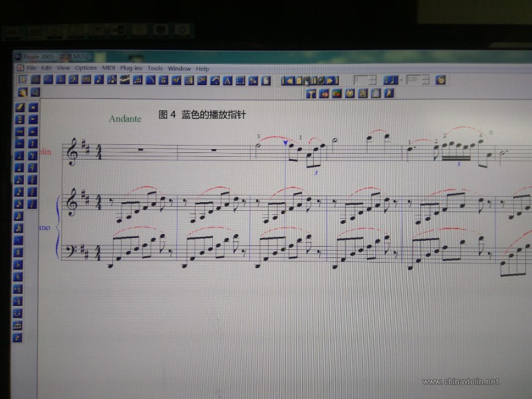532x399 pixels.
Task: Choose the eighth note duration
Action: pyautogui.click(x=19, y=180)
